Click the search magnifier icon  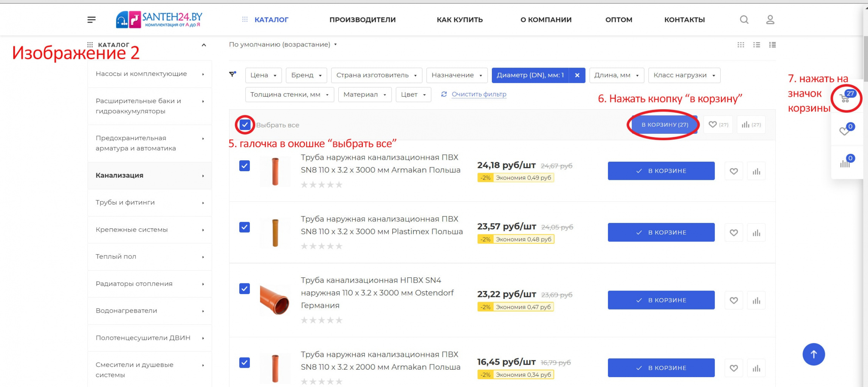coord(744,20)
